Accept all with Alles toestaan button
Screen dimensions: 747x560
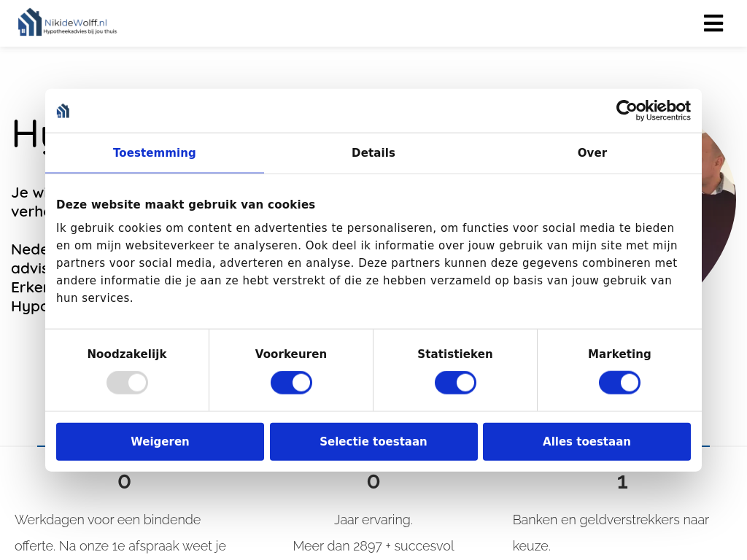[587, 442]
